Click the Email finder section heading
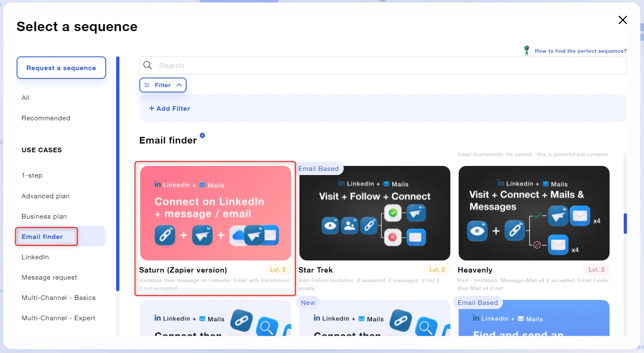This screenshot has width=644, height=353. tap(168, 140)
